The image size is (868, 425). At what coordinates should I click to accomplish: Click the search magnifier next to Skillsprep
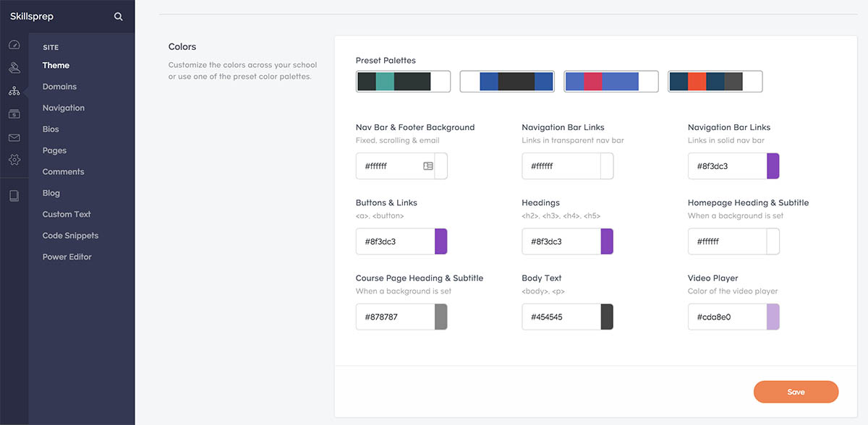pyautogui.click(x=118, y=15)
